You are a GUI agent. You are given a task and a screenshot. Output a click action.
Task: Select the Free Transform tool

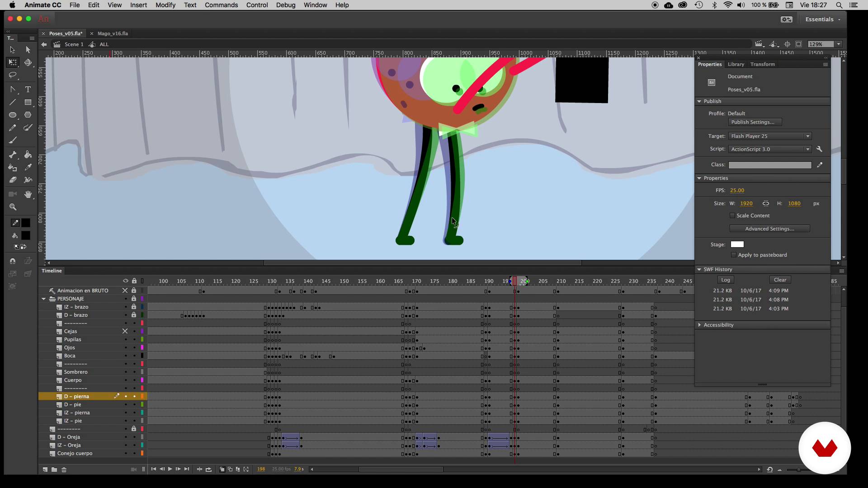coord(13,62)
